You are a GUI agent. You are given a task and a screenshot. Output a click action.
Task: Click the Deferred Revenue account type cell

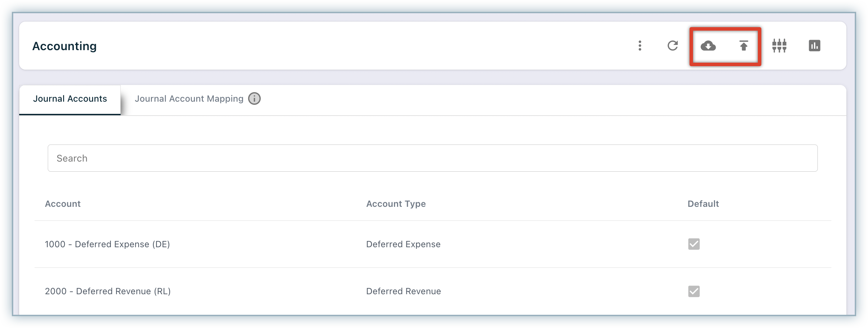[x=403, y=291]
